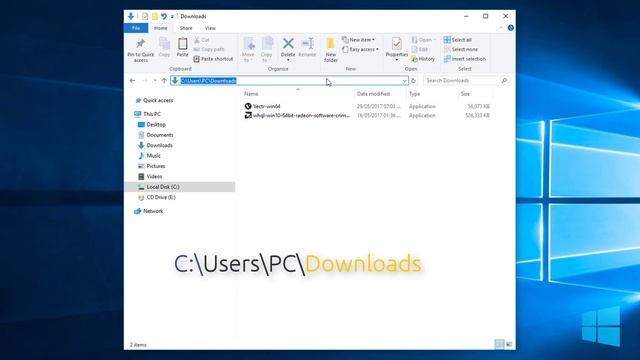Create a New folder from ribbon
The height and width of the screenshot is (360, 640).
331,49
